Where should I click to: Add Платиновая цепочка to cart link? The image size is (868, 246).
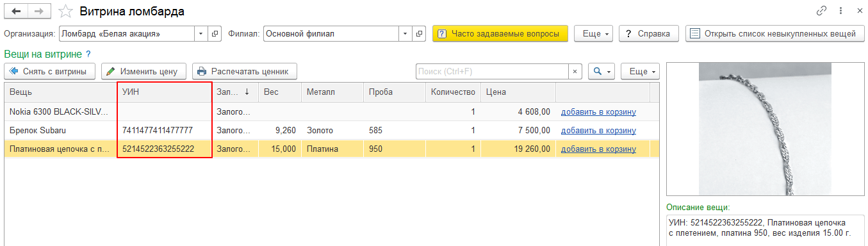(598, 149)
